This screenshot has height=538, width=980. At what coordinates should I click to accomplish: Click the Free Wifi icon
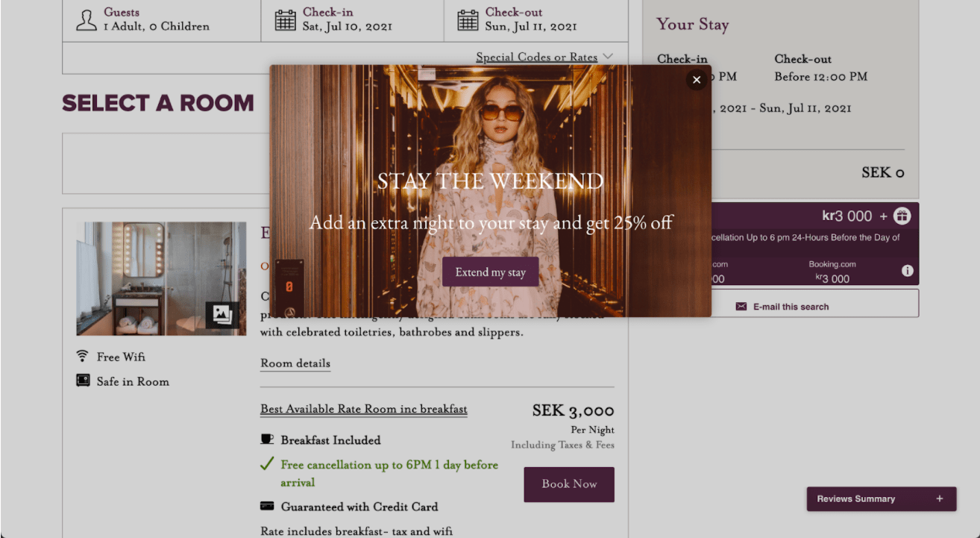83,357
